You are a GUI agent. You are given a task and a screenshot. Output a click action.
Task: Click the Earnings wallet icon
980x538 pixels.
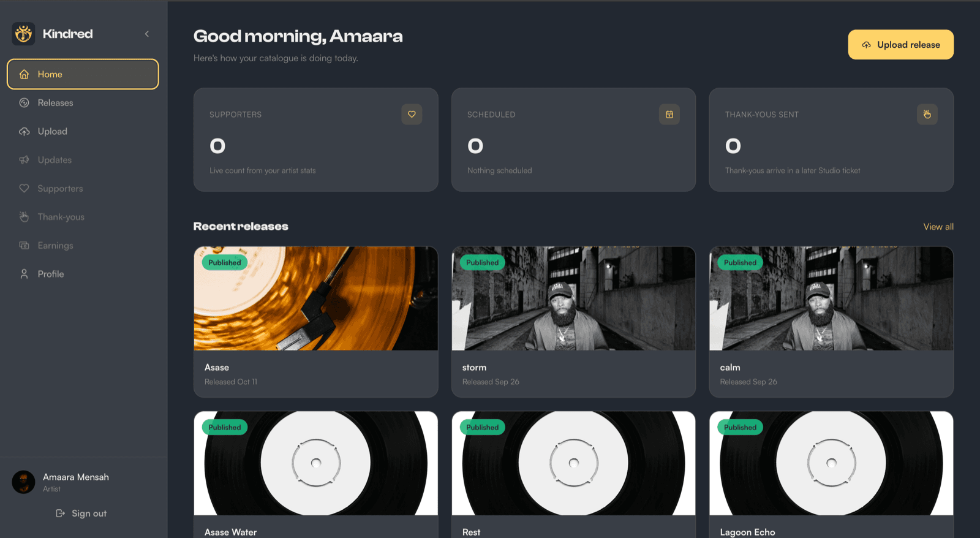pos(24,246)
